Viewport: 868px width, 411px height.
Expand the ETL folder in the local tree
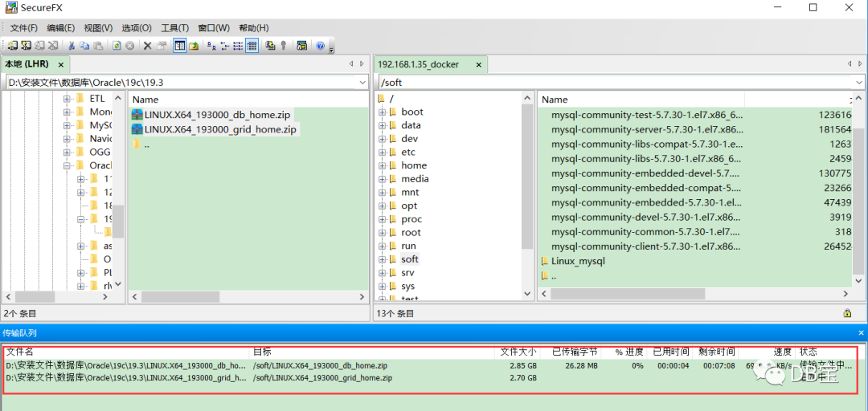(x=68, y=99)
